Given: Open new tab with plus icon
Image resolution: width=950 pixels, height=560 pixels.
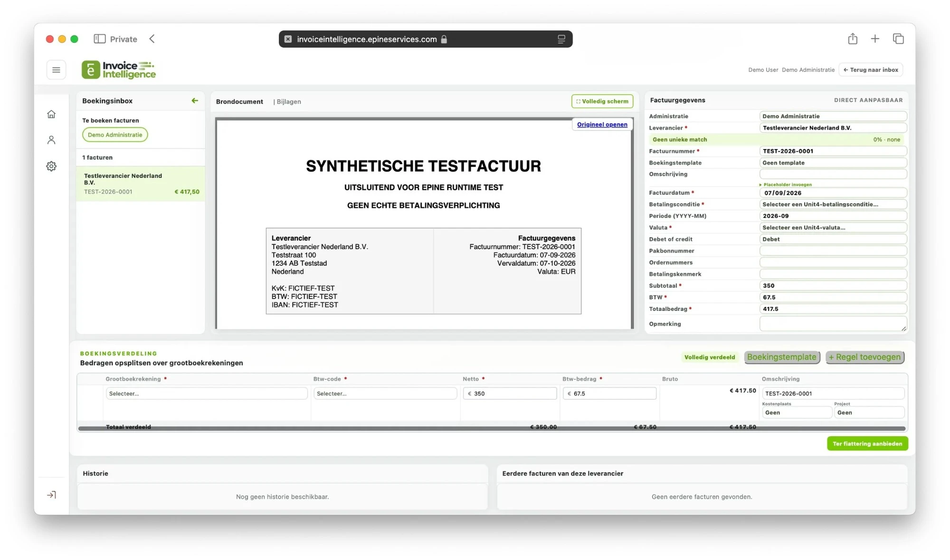Looking at the screenshot, I should 875,39.
